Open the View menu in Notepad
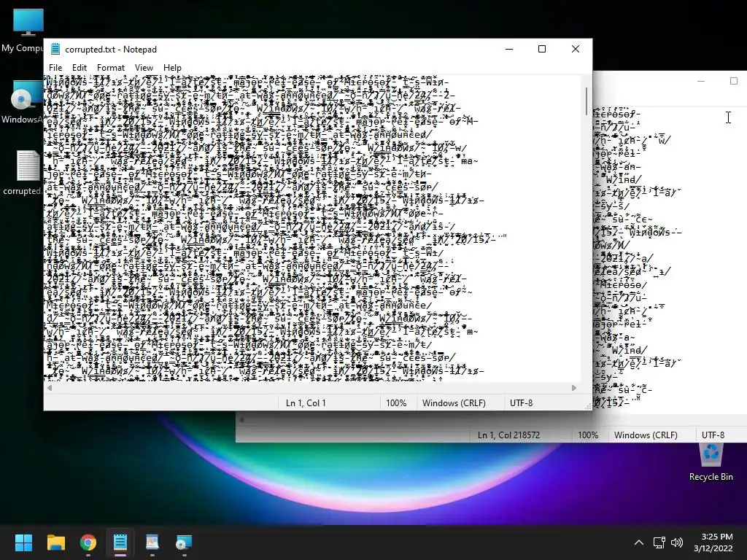 click(144, 68)
